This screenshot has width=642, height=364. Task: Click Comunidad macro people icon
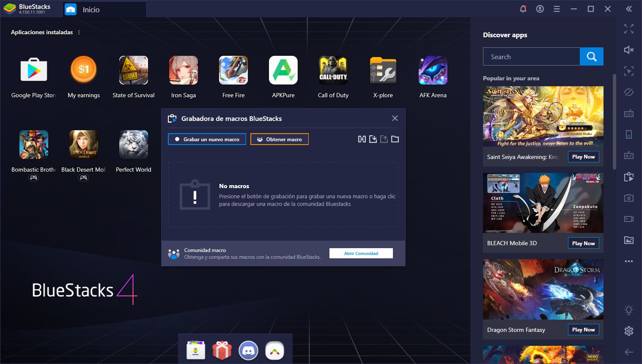(x=174, y=254)
